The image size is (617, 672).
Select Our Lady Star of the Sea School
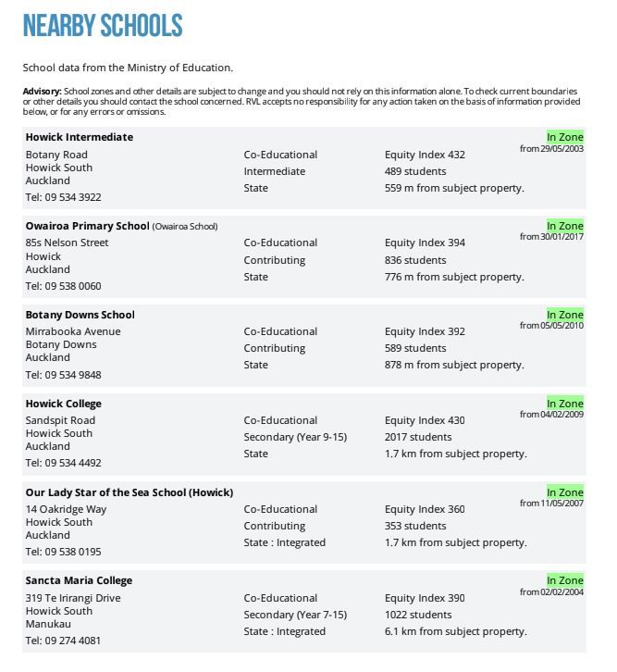click(x=130, y=492)
